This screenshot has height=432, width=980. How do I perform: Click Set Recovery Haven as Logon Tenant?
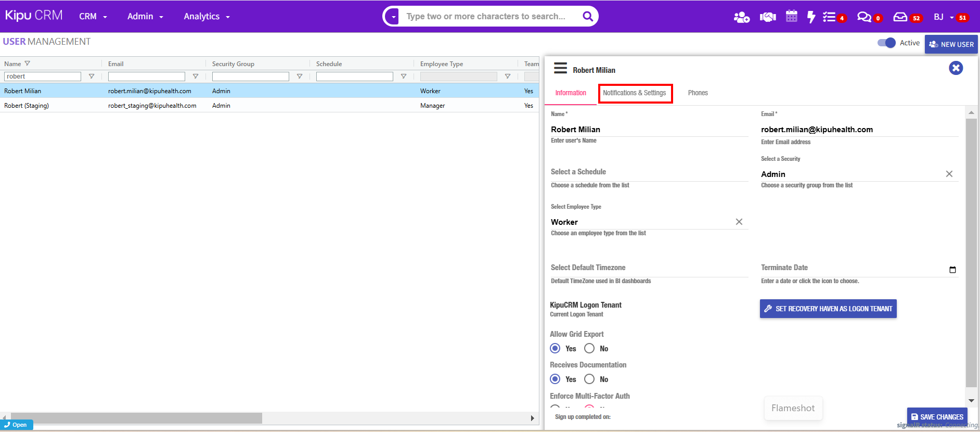[828, 309]
